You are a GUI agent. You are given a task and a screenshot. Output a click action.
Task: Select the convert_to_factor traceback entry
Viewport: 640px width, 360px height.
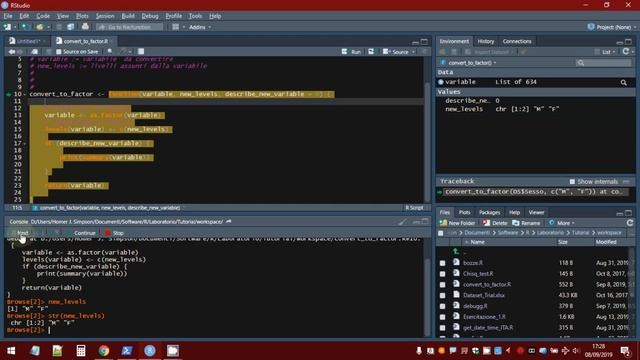[x=533, y=191]
